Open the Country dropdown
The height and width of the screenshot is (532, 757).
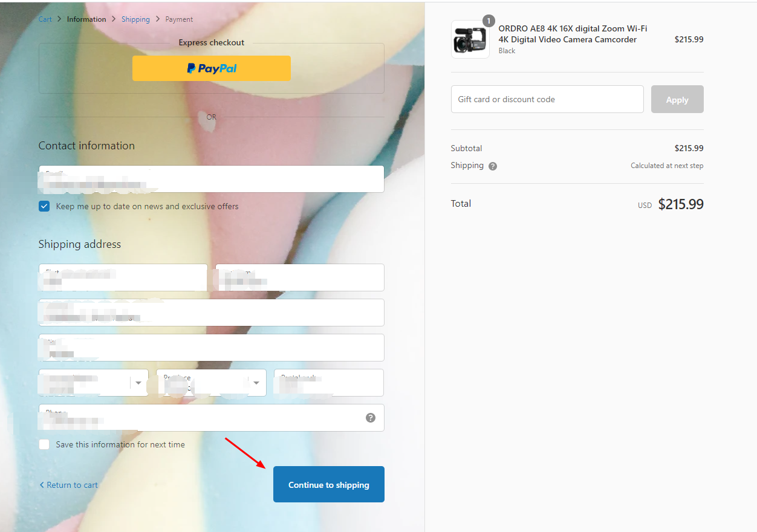point(94,383)
